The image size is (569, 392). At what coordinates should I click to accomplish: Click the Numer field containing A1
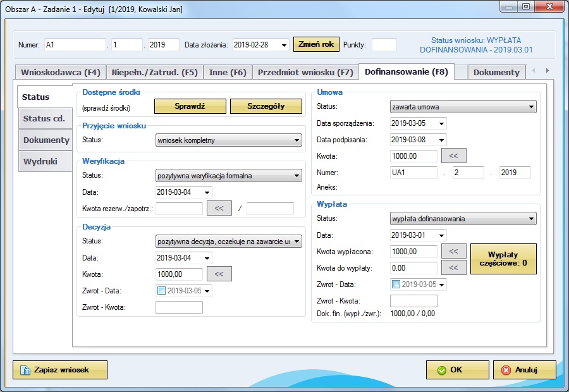tap(75, 45)
